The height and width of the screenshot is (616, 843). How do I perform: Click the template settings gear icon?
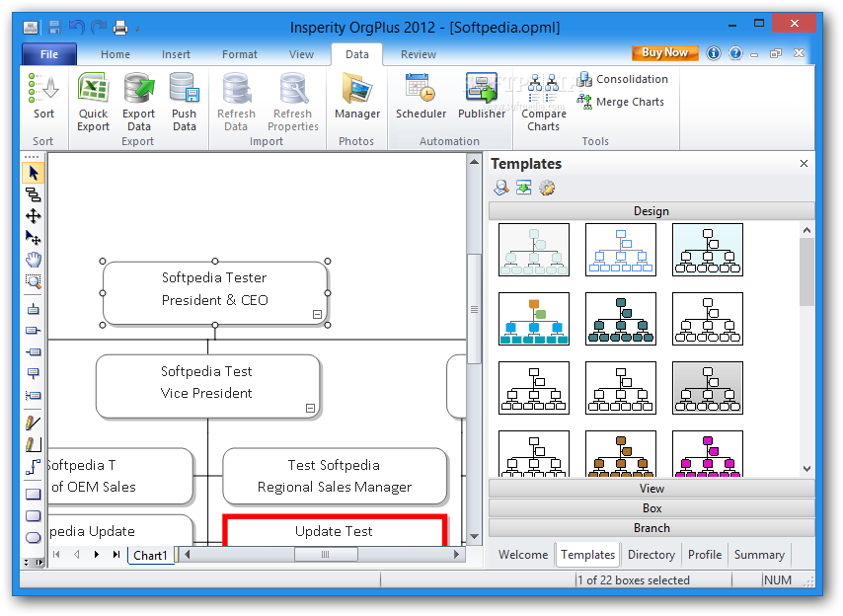click(x=547, y=188)
